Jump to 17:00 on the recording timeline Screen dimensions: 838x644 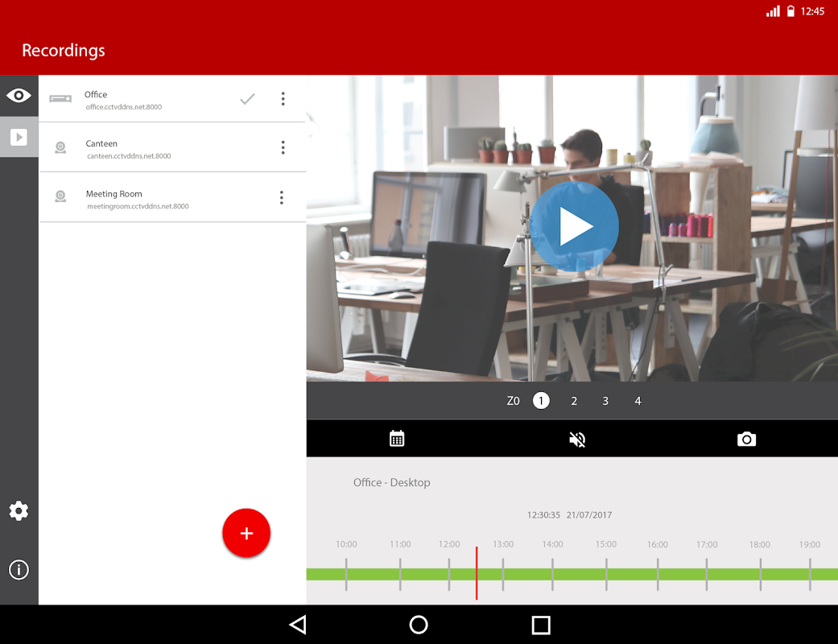point(707,575)
